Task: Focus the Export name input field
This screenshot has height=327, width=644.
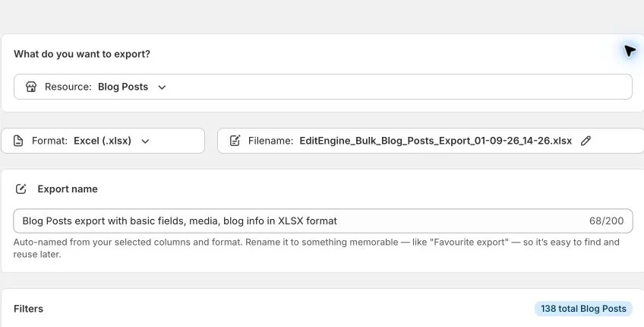Action: click(323, 221)
